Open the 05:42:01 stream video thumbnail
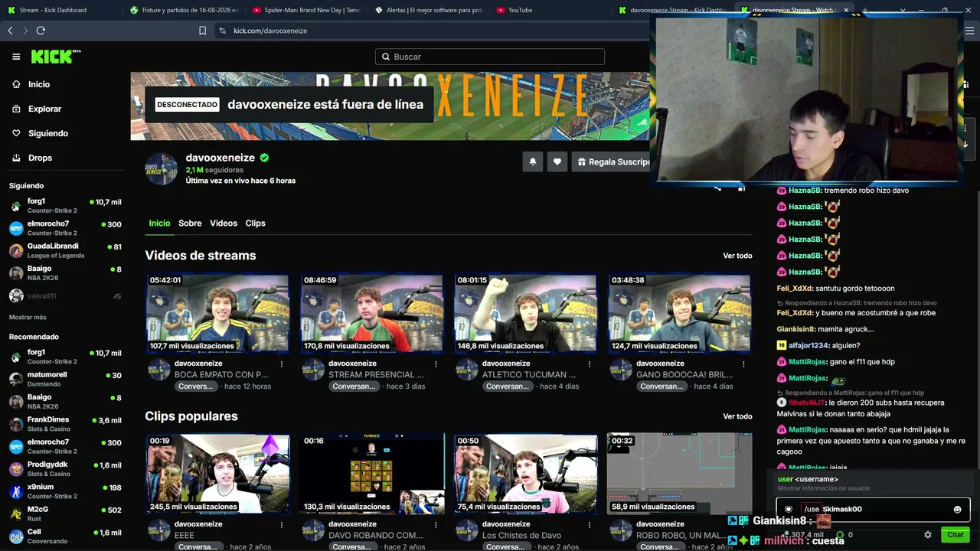This screenshot has height=551, width=980. click(218, 313)
